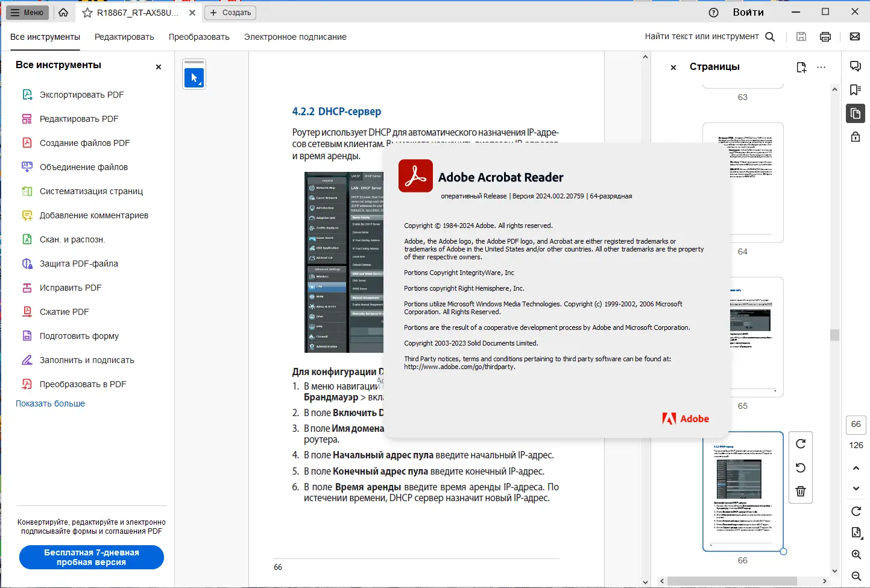Click the thumbnails panel scrollbar up arrow
Image resolution: width=870 pixels, height=588 pixels.
tap(834, 89)
